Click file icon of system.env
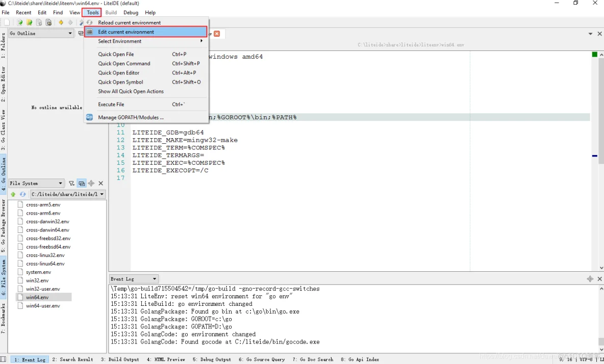Screen dimensions: 604x364 point(20,272)
